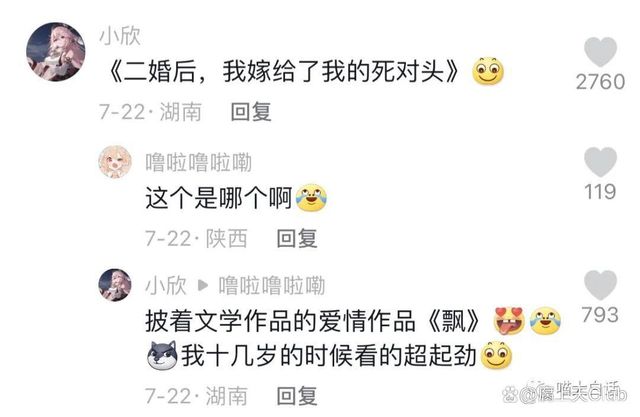The image size is (640, 417).
Task: Open 小欣's large profile avatar
Action: click(56, 52)
